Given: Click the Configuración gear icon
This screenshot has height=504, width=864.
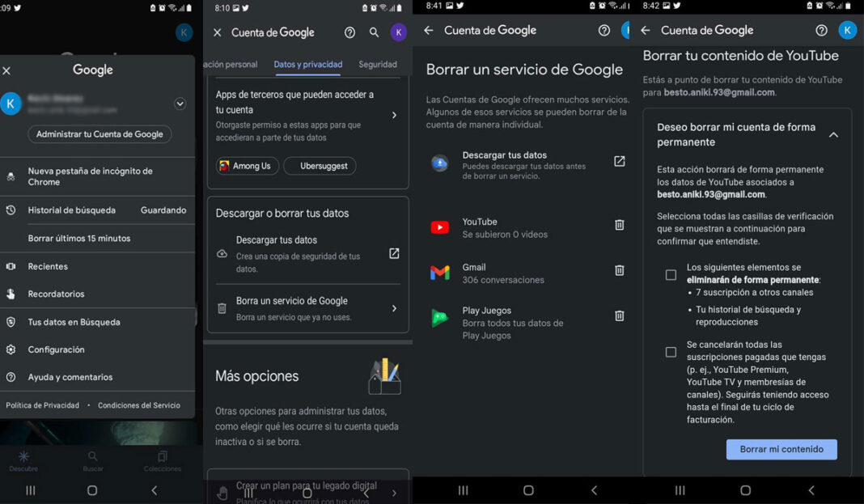Looking at the screenshot, I should 11,349.
